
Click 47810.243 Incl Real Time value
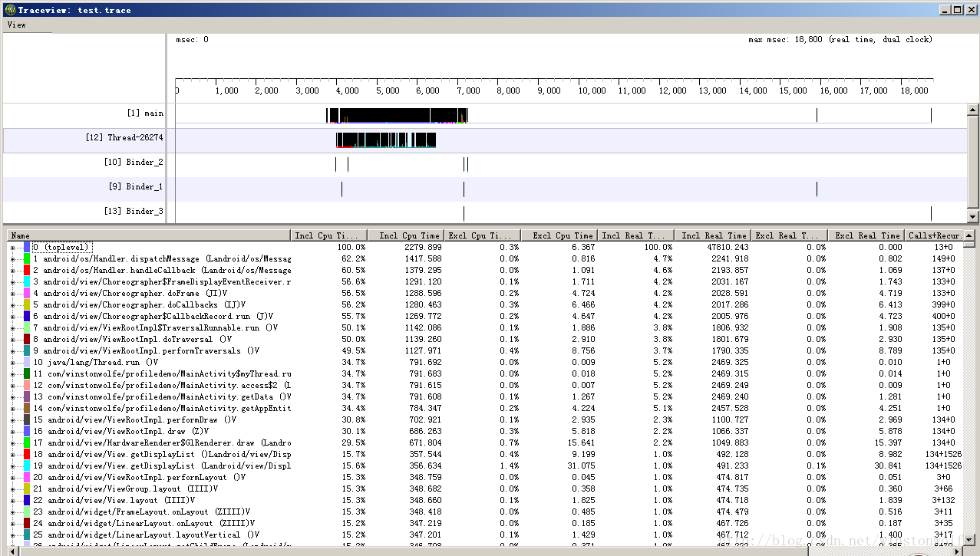[x=728, y=248]
